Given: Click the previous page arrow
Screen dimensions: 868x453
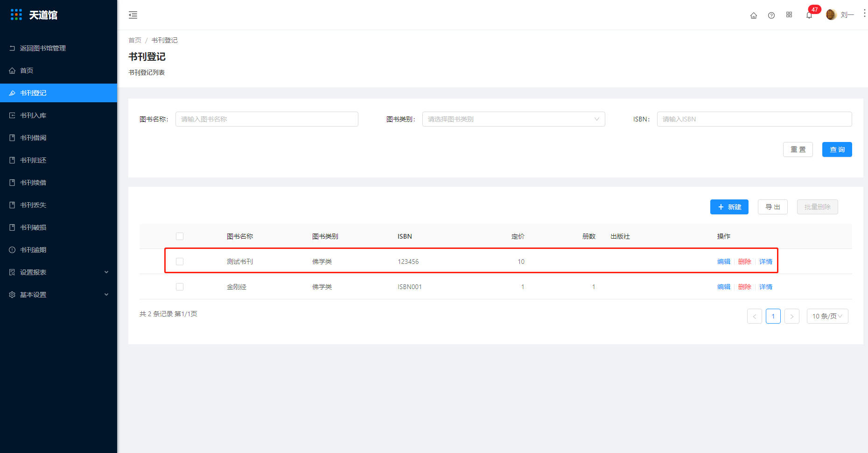Looking at the screenshot, I should coord(755,316).
